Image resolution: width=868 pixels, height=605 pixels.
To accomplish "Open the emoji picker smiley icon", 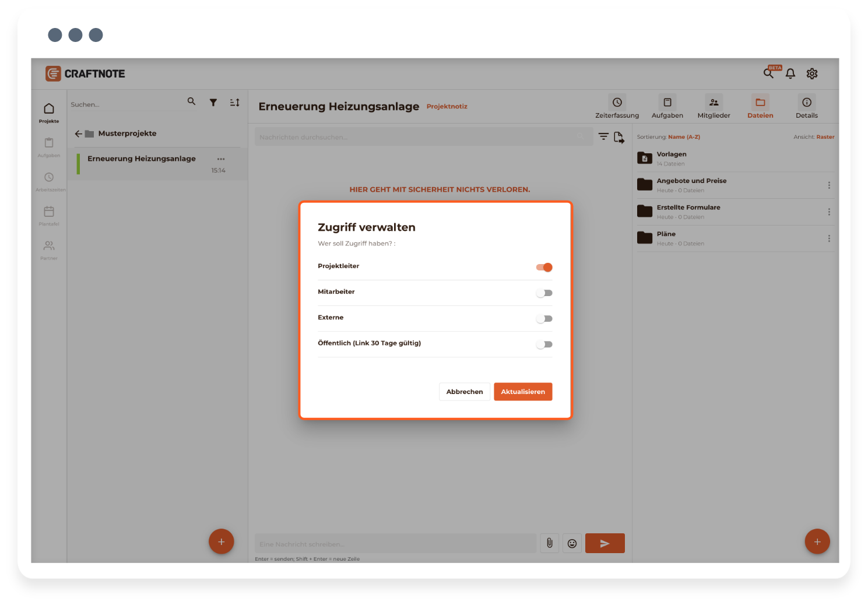I will [572, 543].
